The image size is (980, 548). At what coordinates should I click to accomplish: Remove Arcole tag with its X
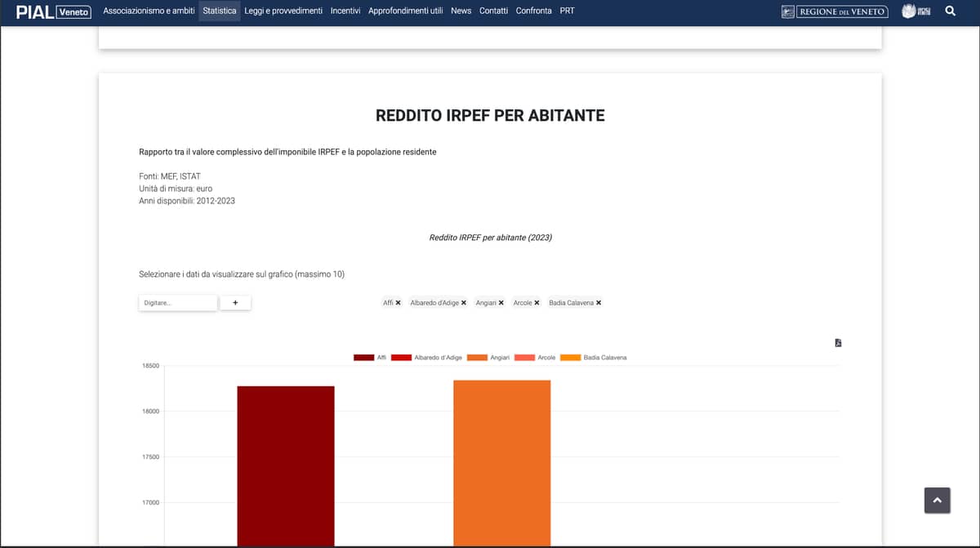point(537,303)
